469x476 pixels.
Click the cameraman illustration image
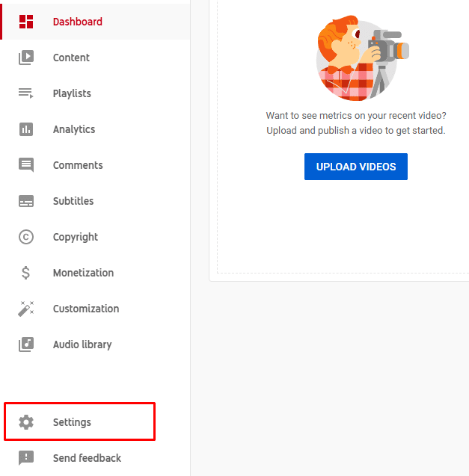pos(362,58)
